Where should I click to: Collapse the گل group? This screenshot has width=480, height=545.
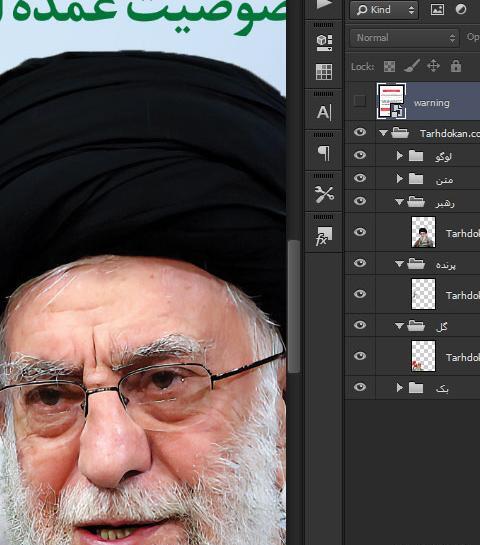coord(400,326)
